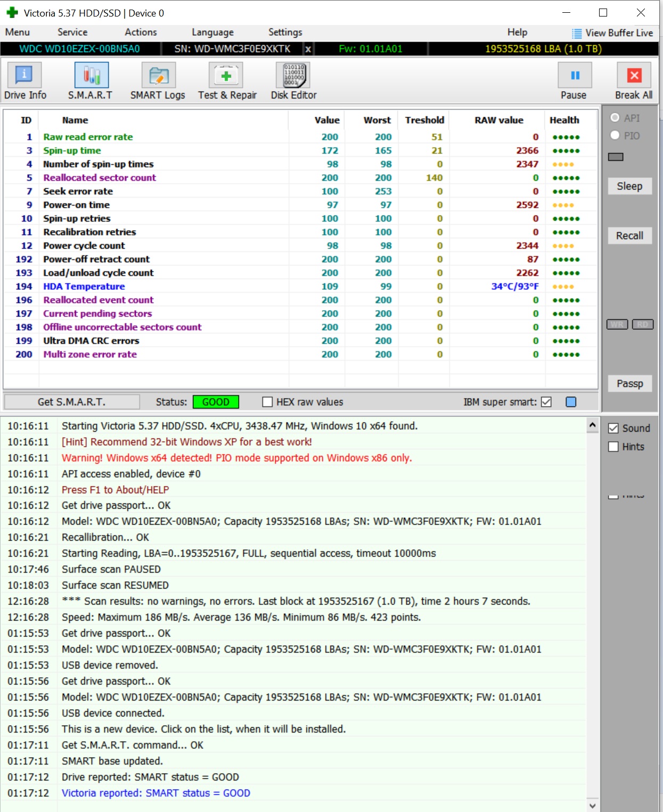Viewport: 663px width, 812px height.
Task: Click the log scroll down arrow
Action: [x=592, y=805]
